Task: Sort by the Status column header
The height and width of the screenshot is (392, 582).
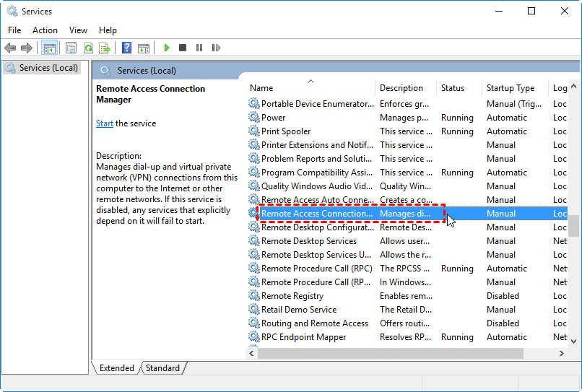Action: tap(459, 88)
